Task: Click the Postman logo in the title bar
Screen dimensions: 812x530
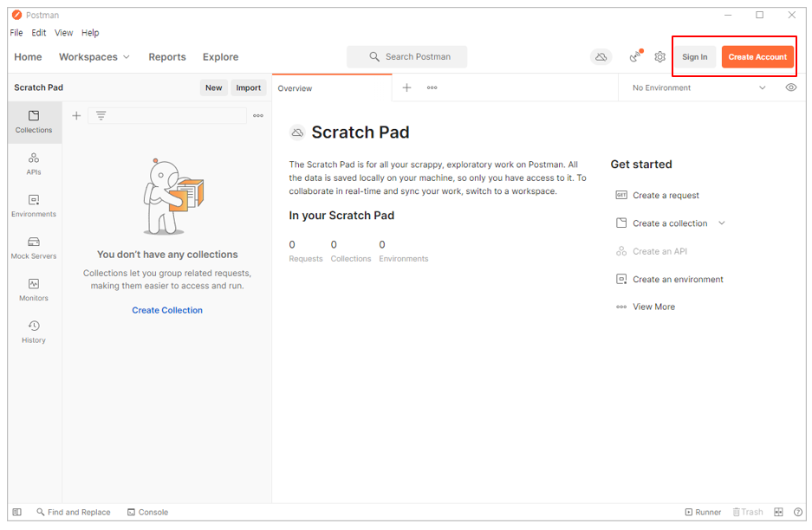Action: pyautogui.click(x=16, y=15)
